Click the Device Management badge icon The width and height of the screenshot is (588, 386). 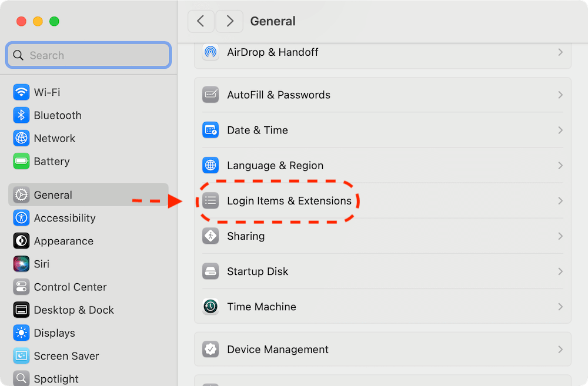(211, 350)
